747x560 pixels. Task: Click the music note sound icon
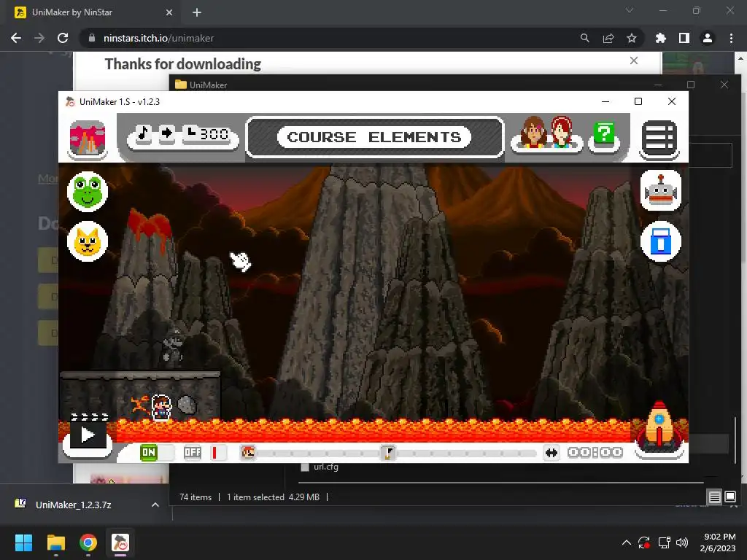coord(144,134)
